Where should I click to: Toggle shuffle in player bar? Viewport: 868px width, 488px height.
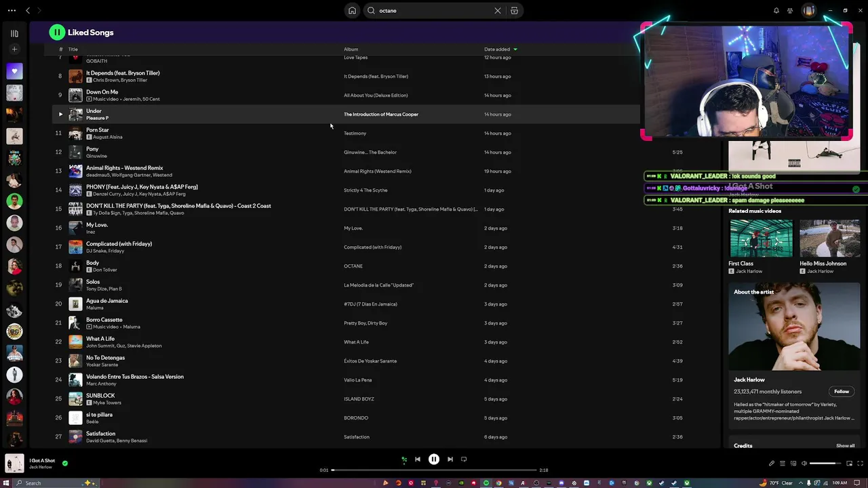pos(404,460)
